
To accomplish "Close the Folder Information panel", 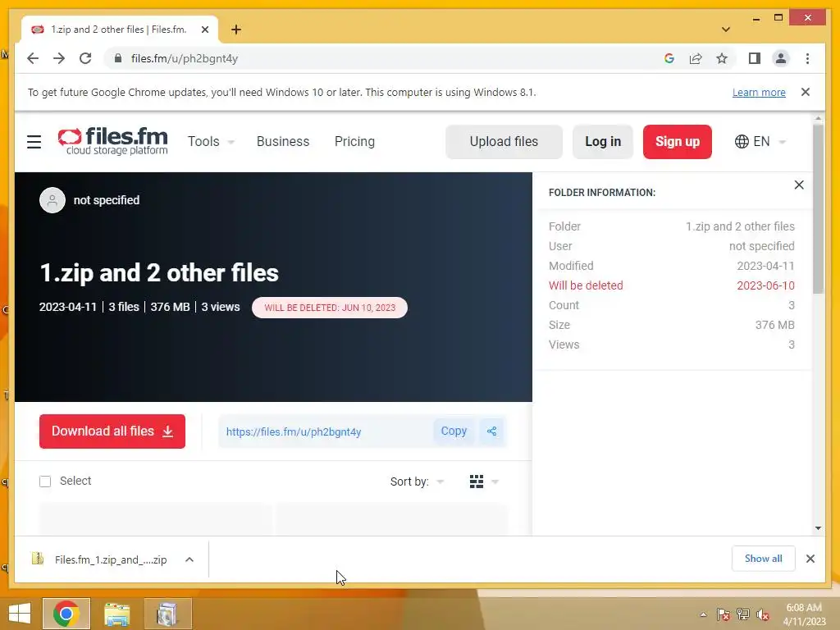I will (x=799, y=185).
